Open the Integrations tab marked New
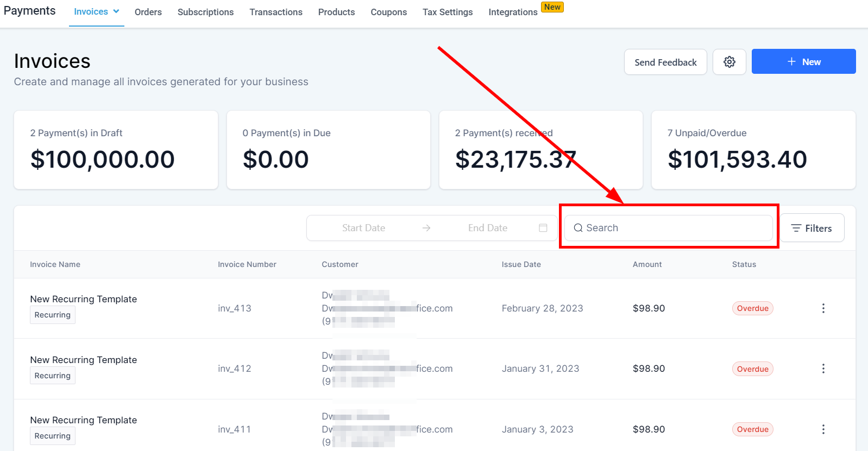Image resolution: width=868 pixels, height=451 pixels. (513, 12)
